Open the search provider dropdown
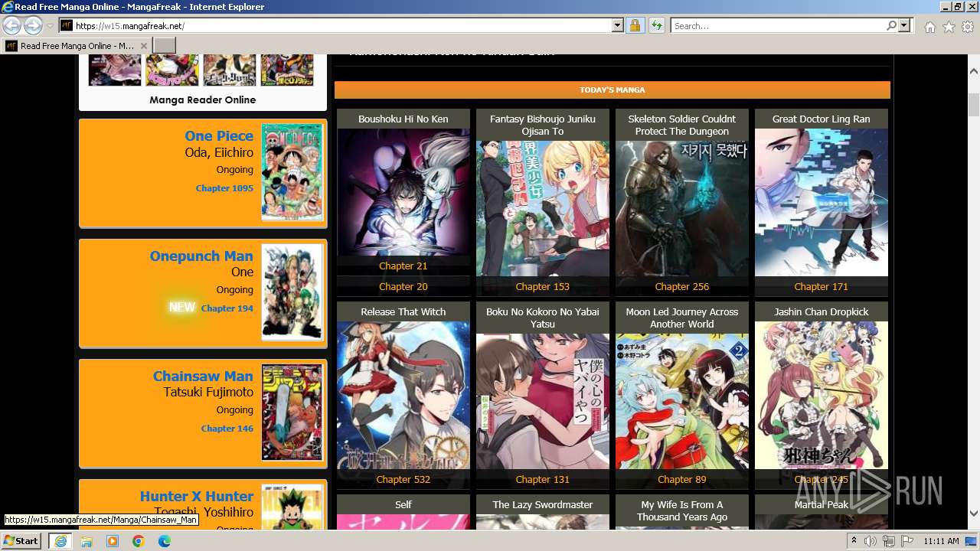The height and width of the screenshot is (551, 980). coord(905,26)
